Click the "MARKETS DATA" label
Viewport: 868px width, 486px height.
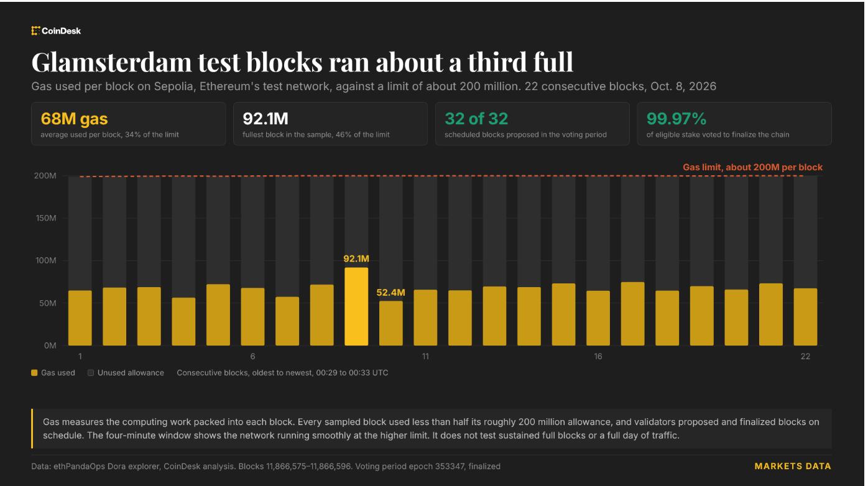coord(793,466)
